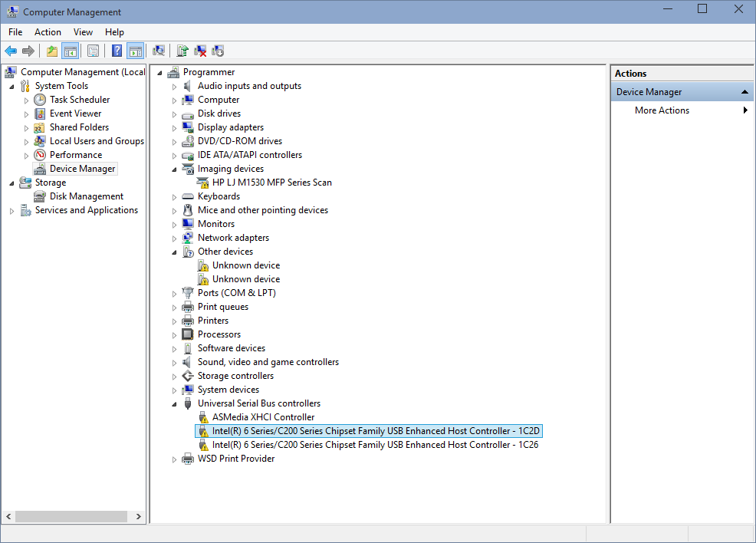This screenshot has height=543, width=756.
Task: Select Disk Management in left tree
Action: point(87,196)
